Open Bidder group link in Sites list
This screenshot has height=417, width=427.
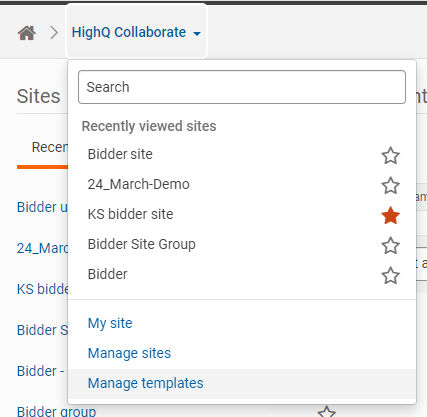56,411
